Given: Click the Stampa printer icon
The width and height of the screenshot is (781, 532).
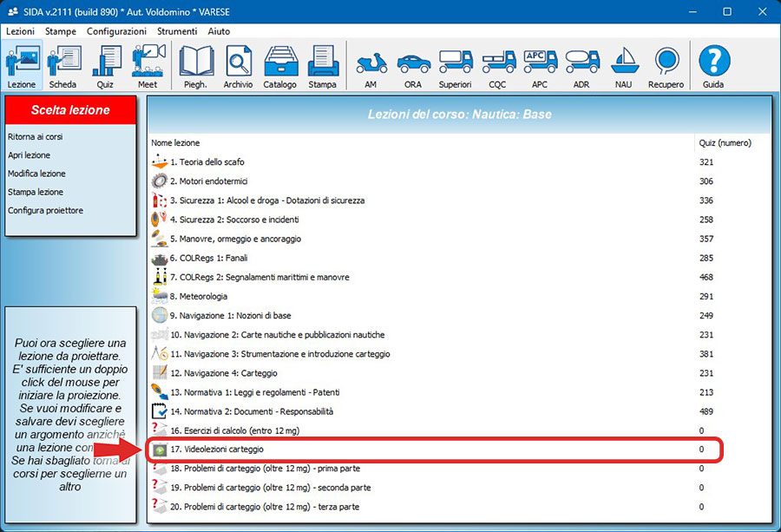Looking at the screenshot, I should [322, 67].
